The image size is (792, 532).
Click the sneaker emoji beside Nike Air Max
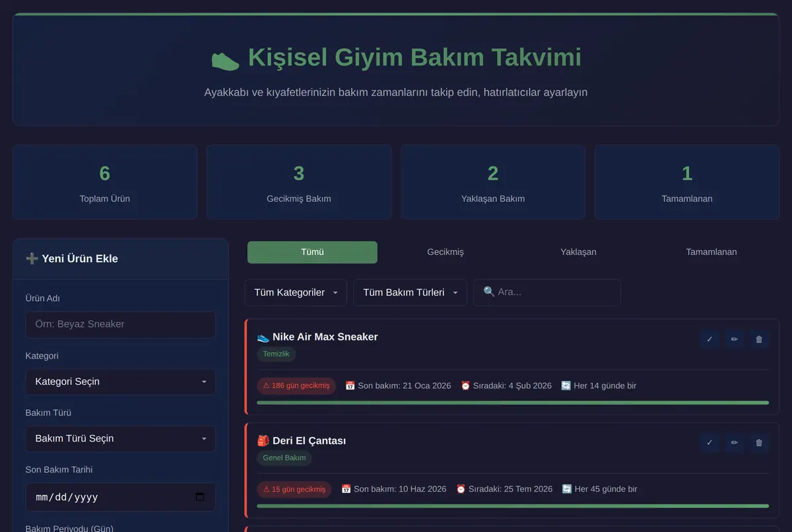(263, 337)
